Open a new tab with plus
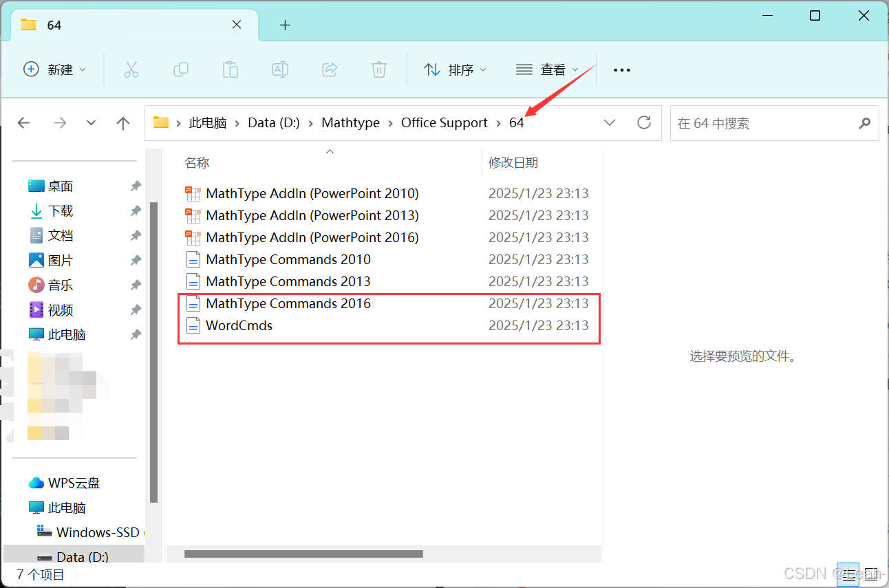 pyautogui.click(x=286, y=25)
